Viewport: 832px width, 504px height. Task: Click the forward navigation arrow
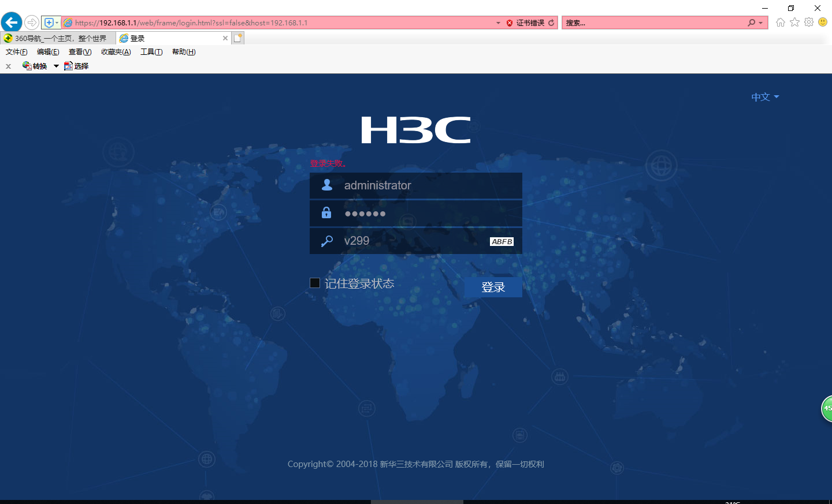pos(32,23)
